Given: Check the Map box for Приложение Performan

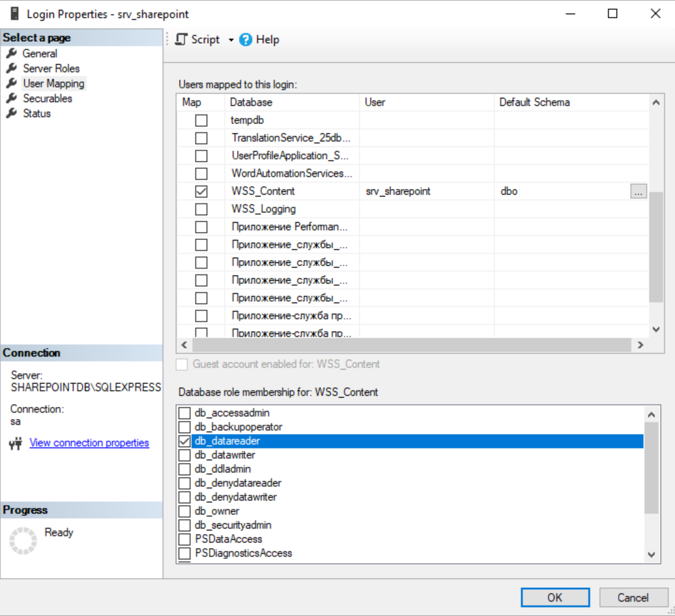Looking at the screenshot, I should (201, 227).
